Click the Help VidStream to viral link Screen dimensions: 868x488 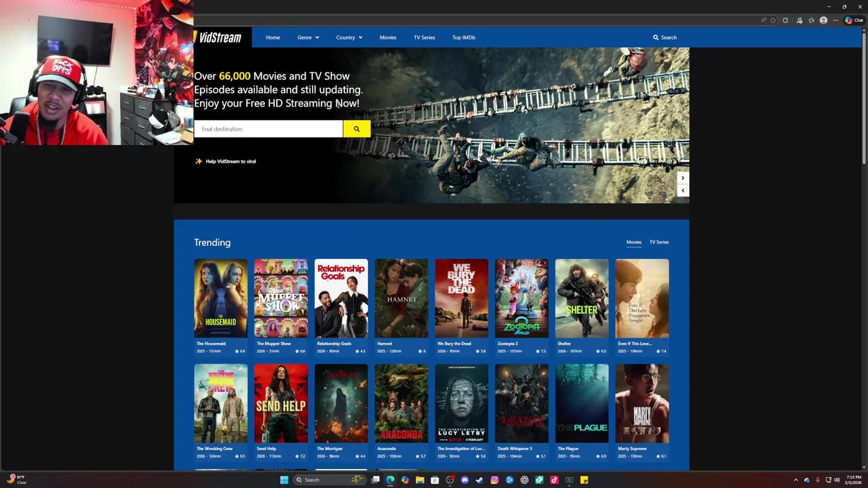click(x=231, y=161)
